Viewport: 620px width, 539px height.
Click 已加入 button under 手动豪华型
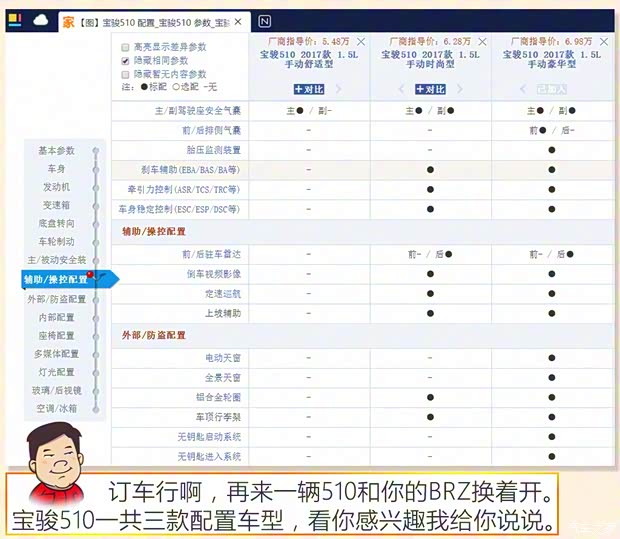[551, 89]
